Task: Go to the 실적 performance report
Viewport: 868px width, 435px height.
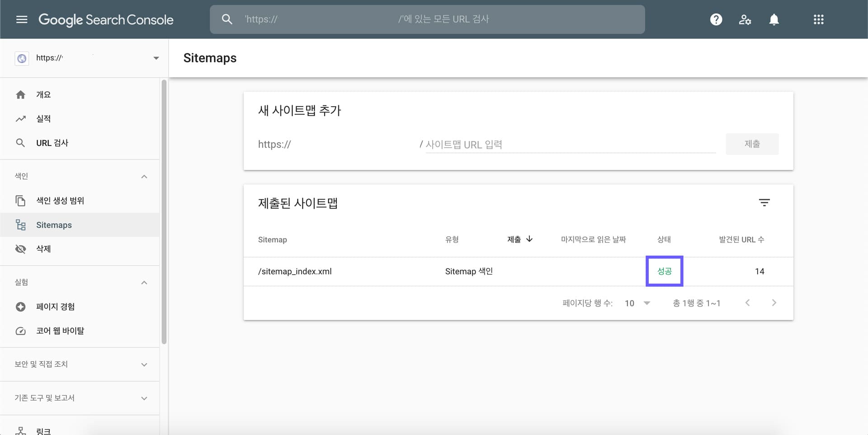Action: (x=44, y=118)
